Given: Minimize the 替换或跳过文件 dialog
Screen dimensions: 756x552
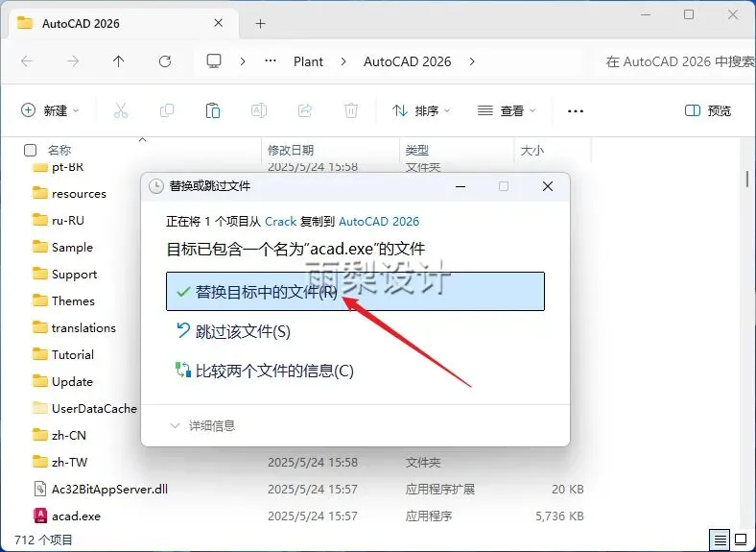Looking at the screenshot, I should point(461,186).
